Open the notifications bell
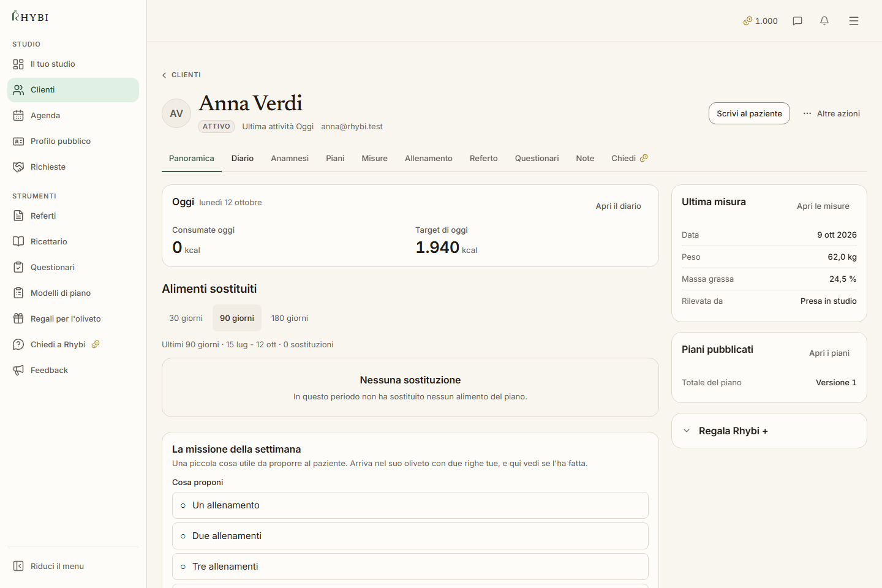Viewport: 882px width, 588px height. click(824, 21)
